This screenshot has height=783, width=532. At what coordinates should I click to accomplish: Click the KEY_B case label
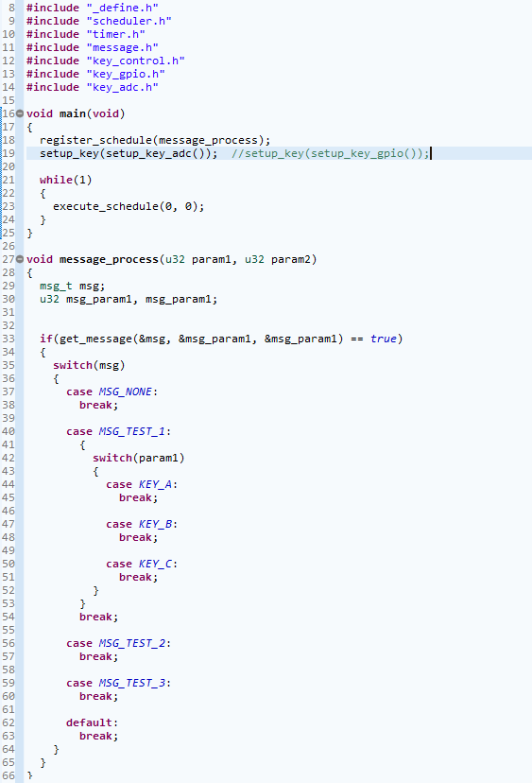(x=142, y=524)
